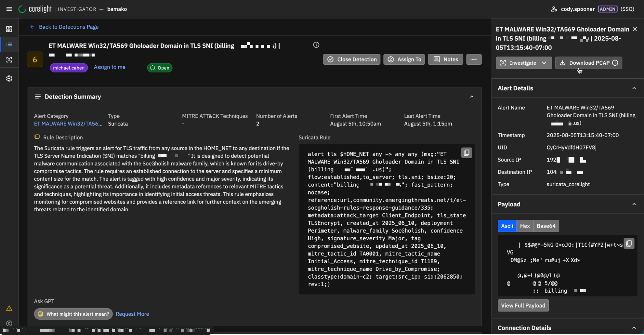This screenshot has height=335, width=644.
Task: Collapse the Detection Summary section
Action: (472, 97)
